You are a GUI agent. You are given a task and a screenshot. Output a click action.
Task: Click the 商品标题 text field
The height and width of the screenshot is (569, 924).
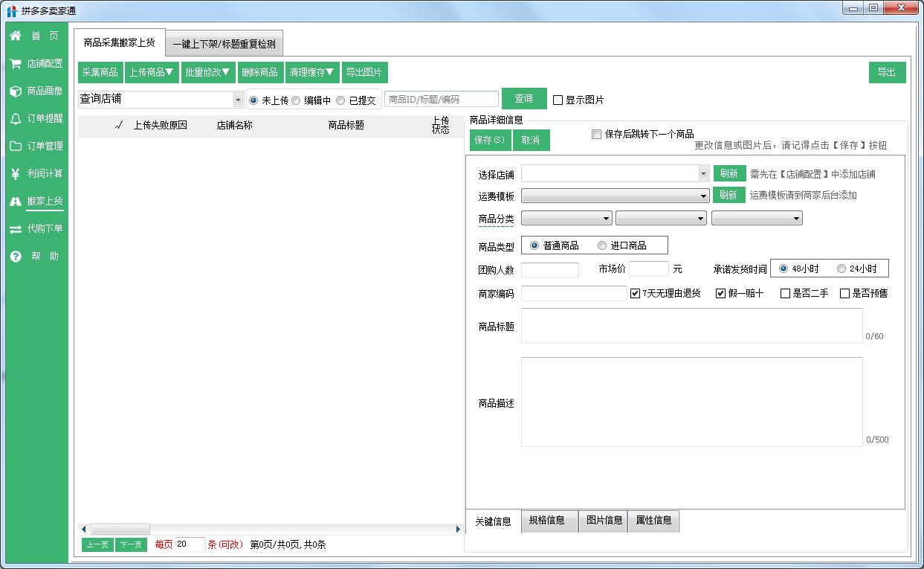[691, 326]
